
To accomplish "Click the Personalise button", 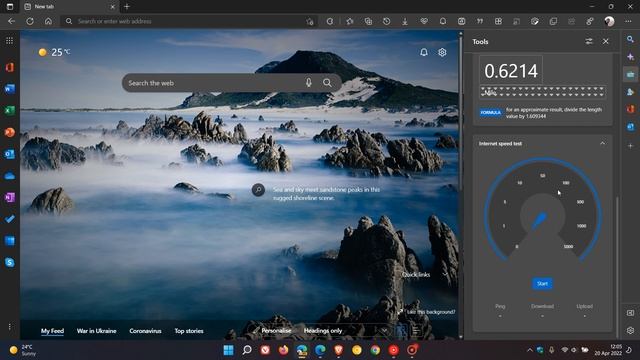I will coord(272,331).
